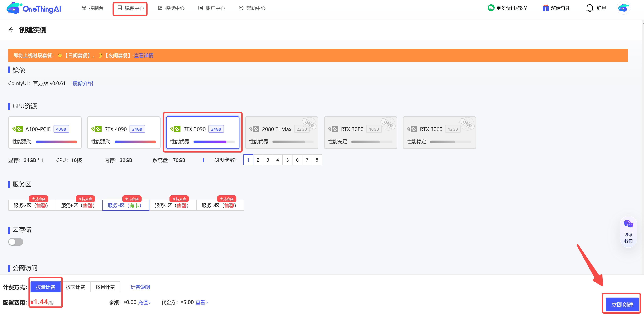644x314 pixels.
Task: Click 充值 recharge link
Action: click(x=144, y=302)
